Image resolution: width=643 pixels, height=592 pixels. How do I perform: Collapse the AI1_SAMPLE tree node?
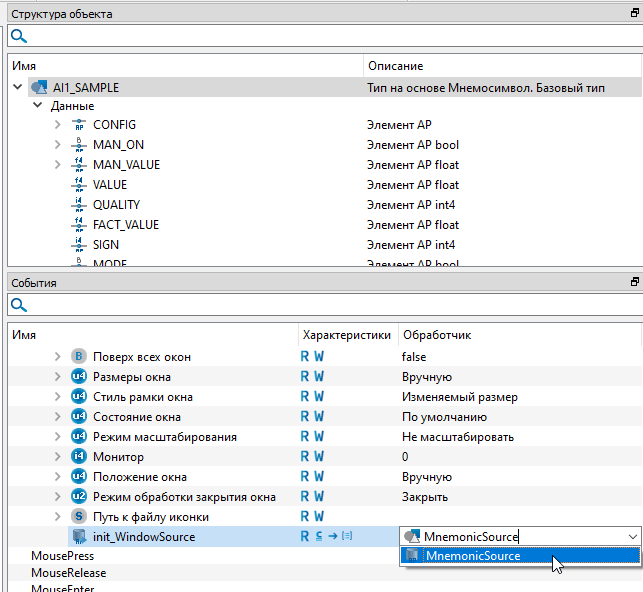(x=17, y=88)
